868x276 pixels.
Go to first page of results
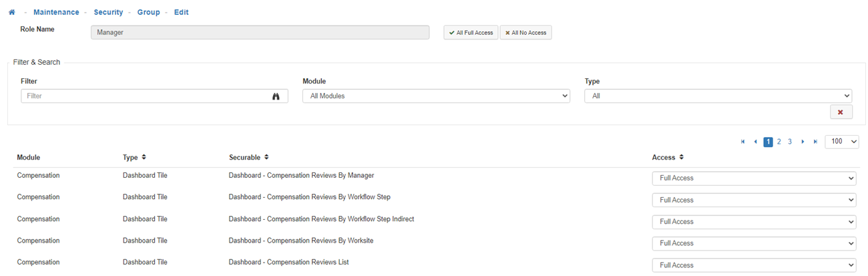tap(743, 142)
